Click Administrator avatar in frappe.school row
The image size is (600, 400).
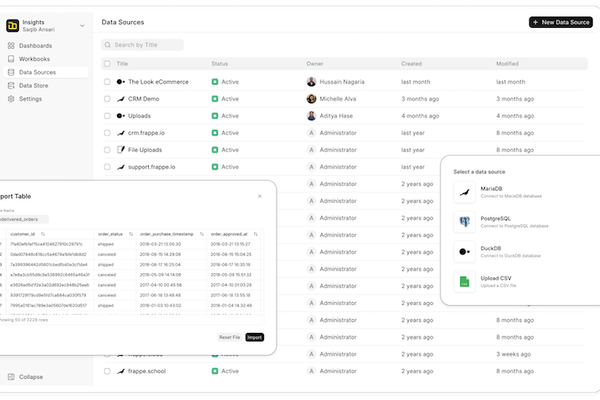click(311, 371)
